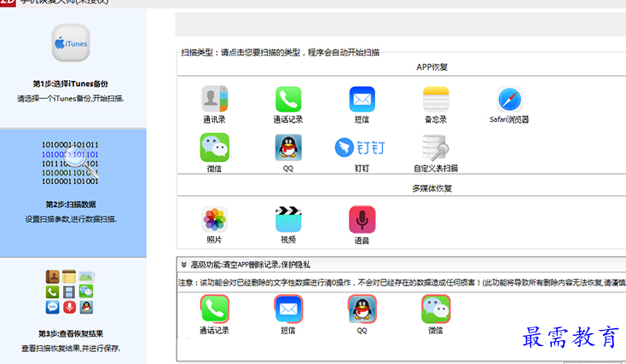Click the recovery results icon grid
This screenshot has width=626, height=364.
pyautogui.click(x=70, y=292)
